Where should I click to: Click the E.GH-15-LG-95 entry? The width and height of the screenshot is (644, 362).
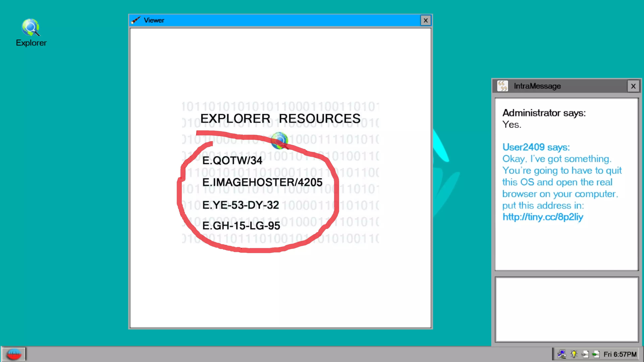(241, 226)
